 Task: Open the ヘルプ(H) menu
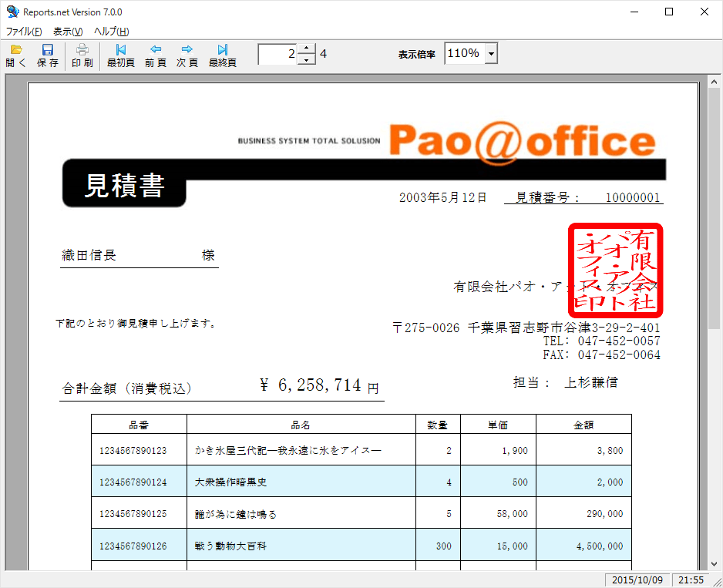[x=111, y=32]
